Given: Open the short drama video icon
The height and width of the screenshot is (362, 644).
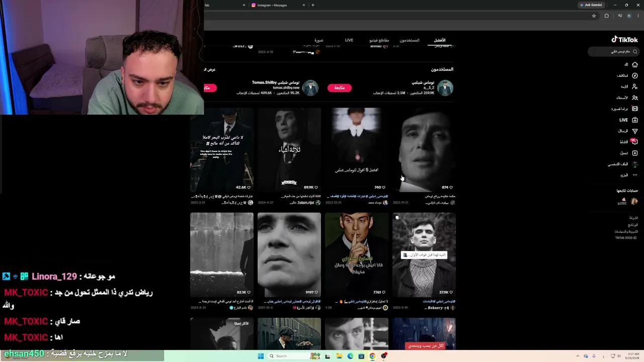Looking at the screenshot, I should pyautogui.click(x=634, y=109).
